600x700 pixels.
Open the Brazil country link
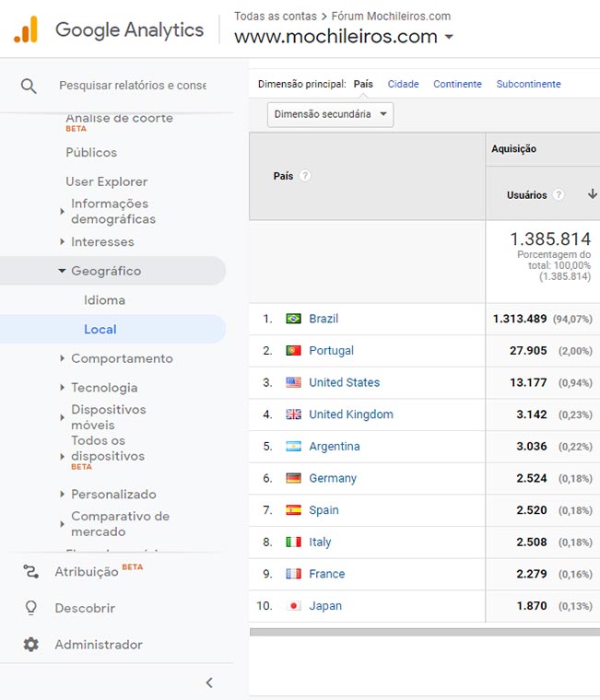click(324, 319)
